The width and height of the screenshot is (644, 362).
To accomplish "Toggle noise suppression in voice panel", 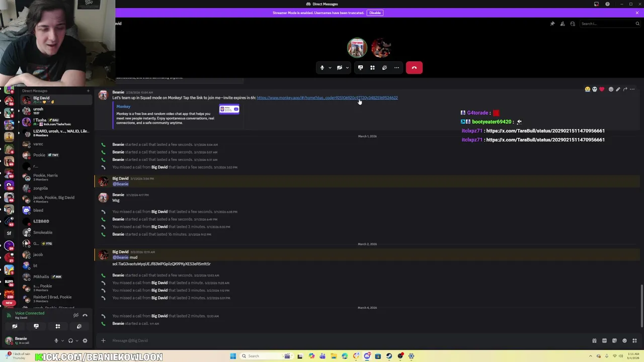I will (x=75, y=315).
